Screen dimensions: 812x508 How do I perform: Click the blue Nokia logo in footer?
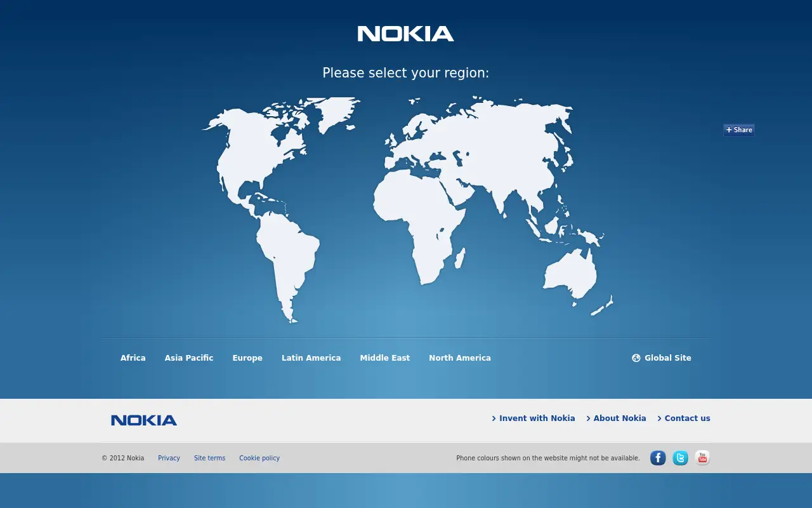[144, 420]
